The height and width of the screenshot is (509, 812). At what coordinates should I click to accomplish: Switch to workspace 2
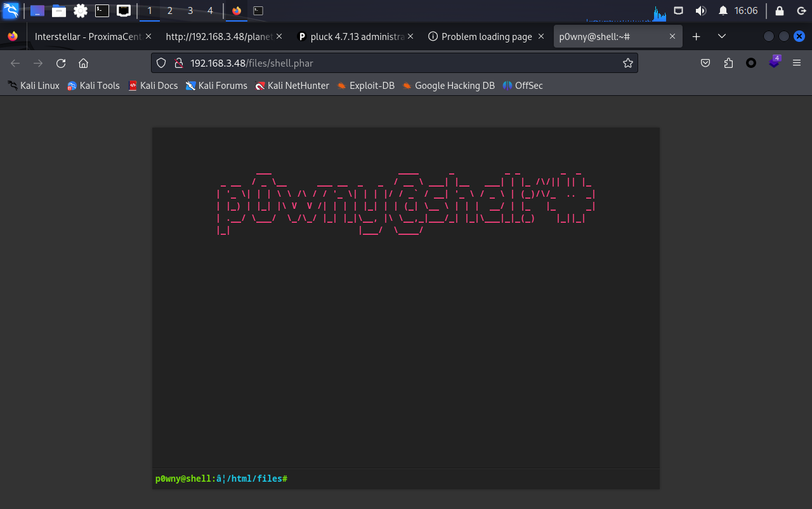pos(170,11)
